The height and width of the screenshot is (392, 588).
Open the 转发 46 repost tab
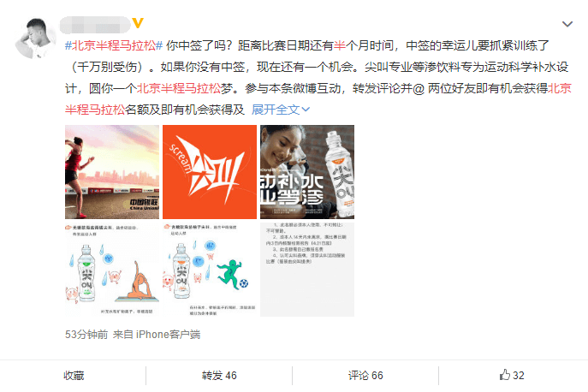click(x=219, y=376)
